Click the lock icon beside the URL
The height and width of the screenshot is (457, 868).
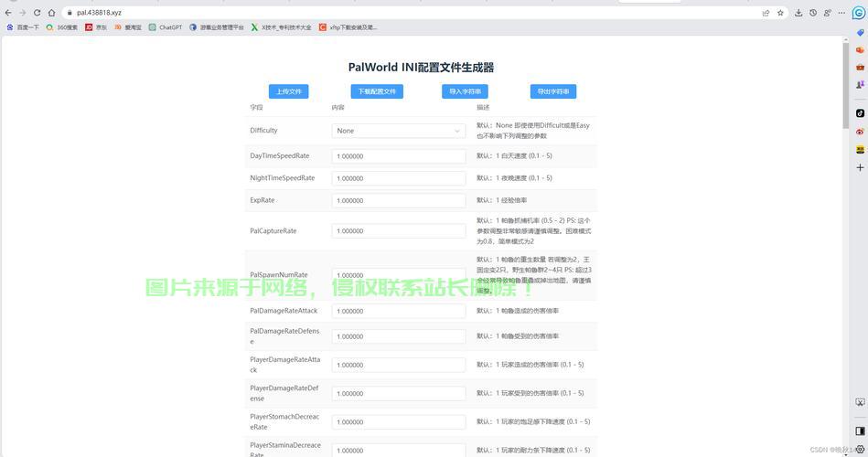click(70, 13)
